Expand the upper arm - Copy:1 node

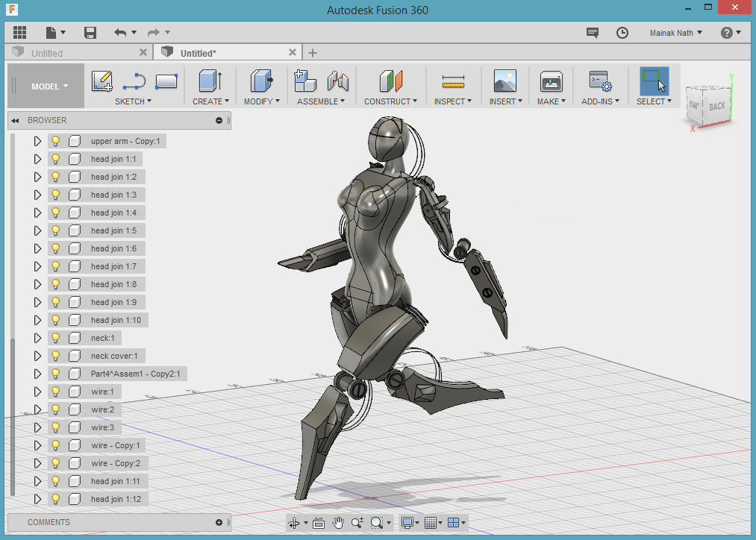click(x=37, y=141)
